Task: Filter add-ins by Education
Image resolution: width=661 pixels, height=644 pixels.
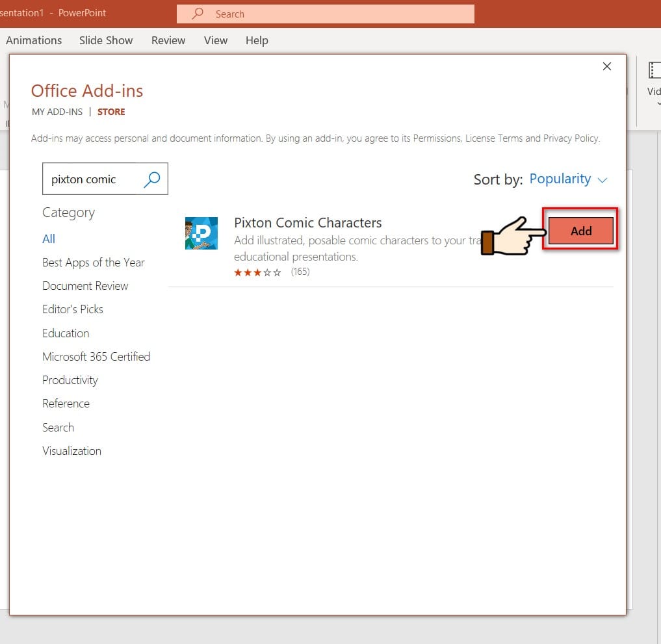Action: [x=66, y=333]
